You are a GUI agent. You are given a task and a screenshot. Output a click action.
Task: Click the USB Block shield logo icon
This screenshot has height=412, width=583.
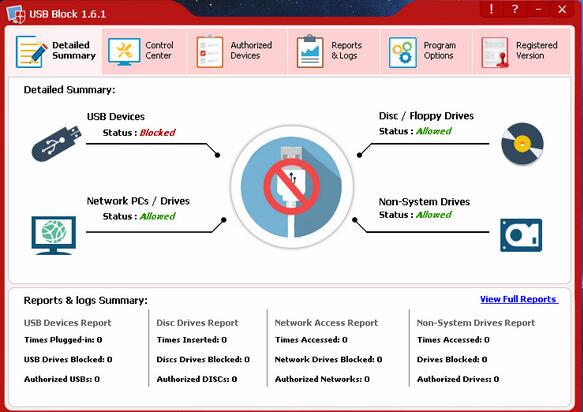[16, 14]
